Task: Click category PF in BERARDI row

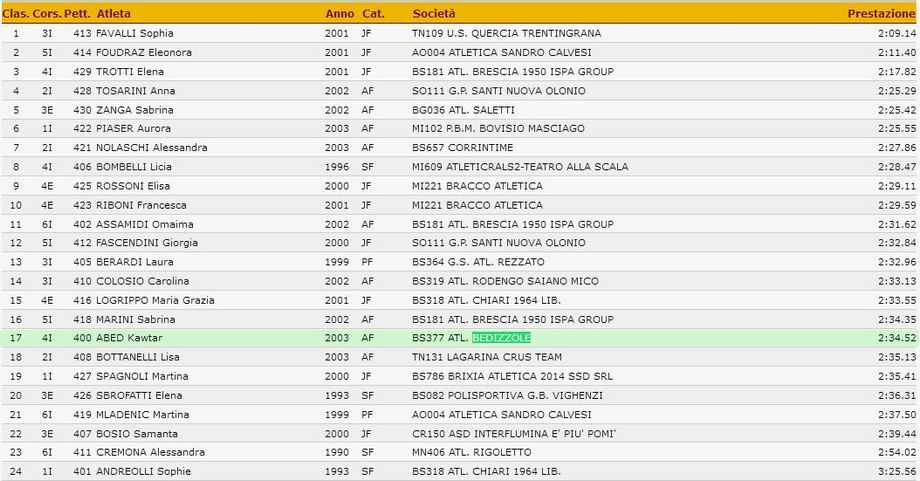Action: click(367, 262)
